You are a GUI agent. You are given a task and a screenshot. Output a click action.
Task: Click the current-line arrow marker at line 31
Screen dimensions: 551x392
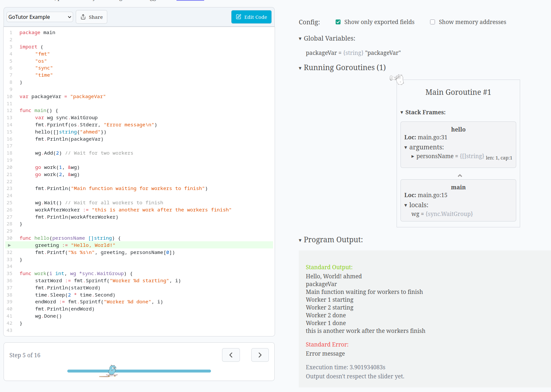point(9,245)
